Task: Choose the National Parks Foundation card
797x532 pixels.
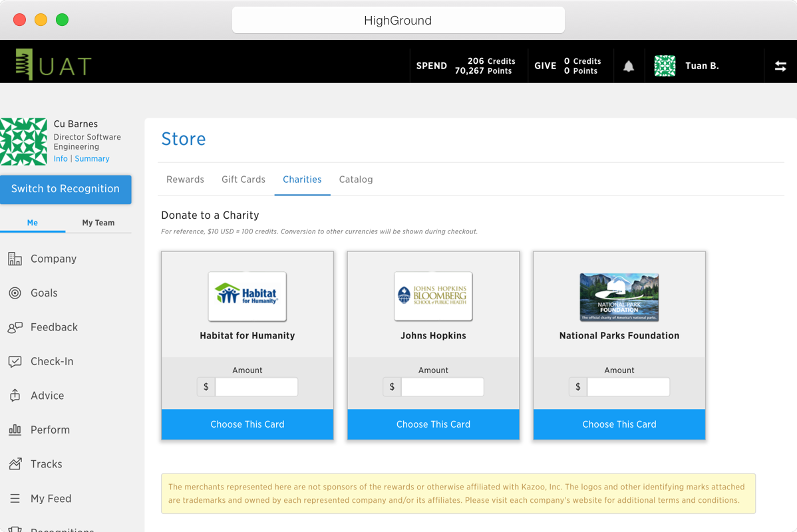Action: 619,424
